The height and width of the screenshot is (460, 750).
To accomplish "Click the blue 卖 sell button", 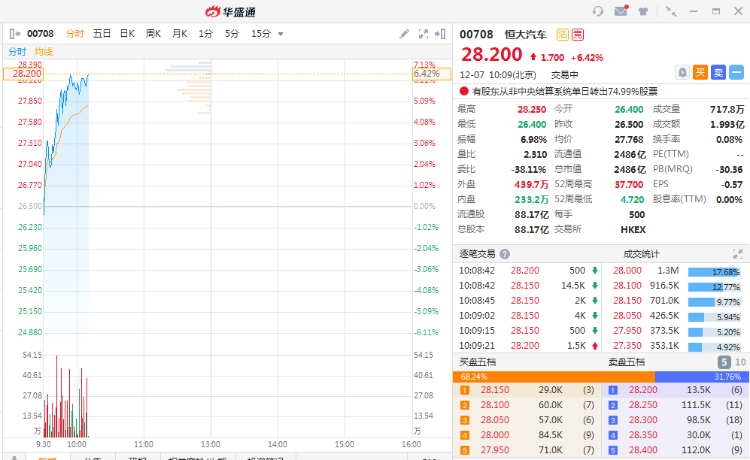I will (718, 72).
